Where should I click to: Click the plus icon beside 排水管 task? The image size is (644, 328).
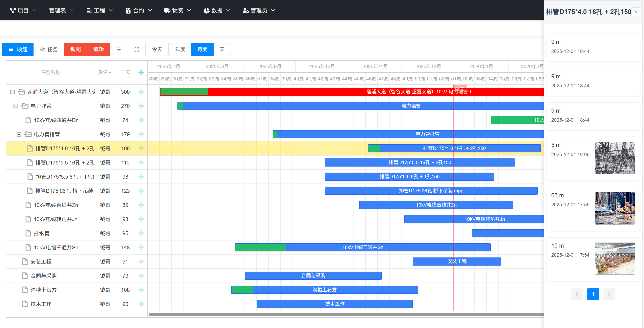tap(141, 233)
